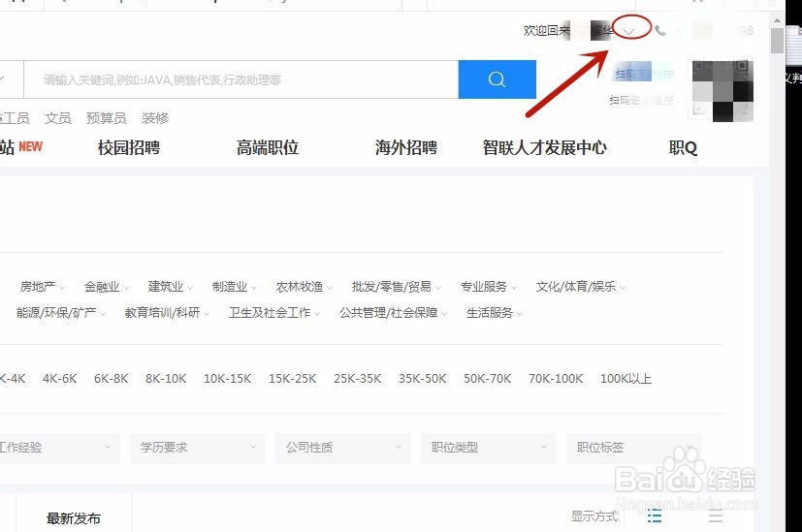Image resolution: width=802 pixels, height=532 pixels.
Task: Click the scrollbar up arrow
Action: (x=777, y=20)
